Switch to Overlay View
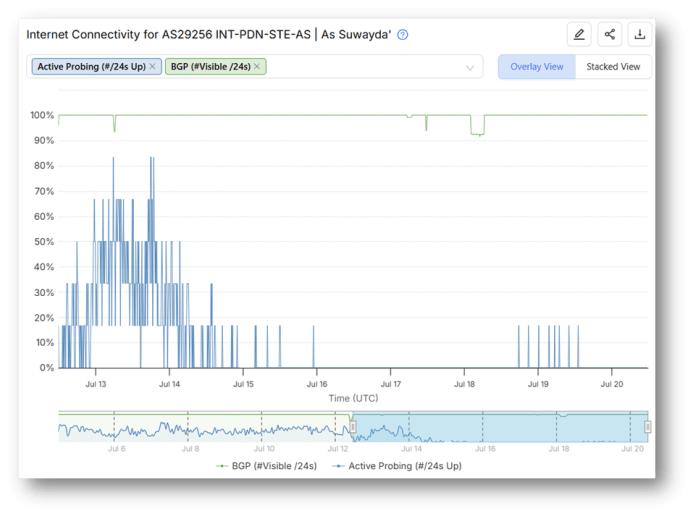Viewport: 693px width, 516px height. pyautogui.click(x=537, y=67)
